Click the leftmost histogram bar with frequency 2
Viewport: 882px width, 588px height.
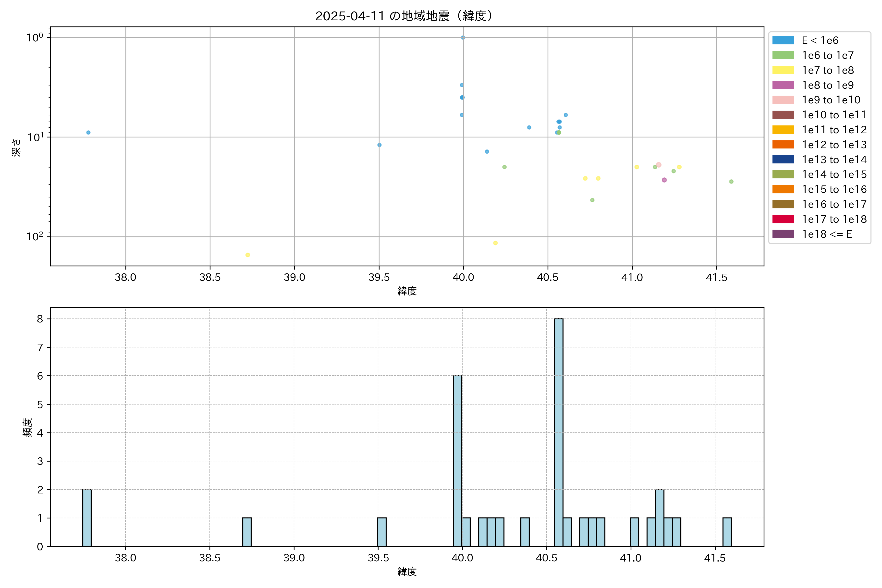pyautogui.click(x=87, y=517)
